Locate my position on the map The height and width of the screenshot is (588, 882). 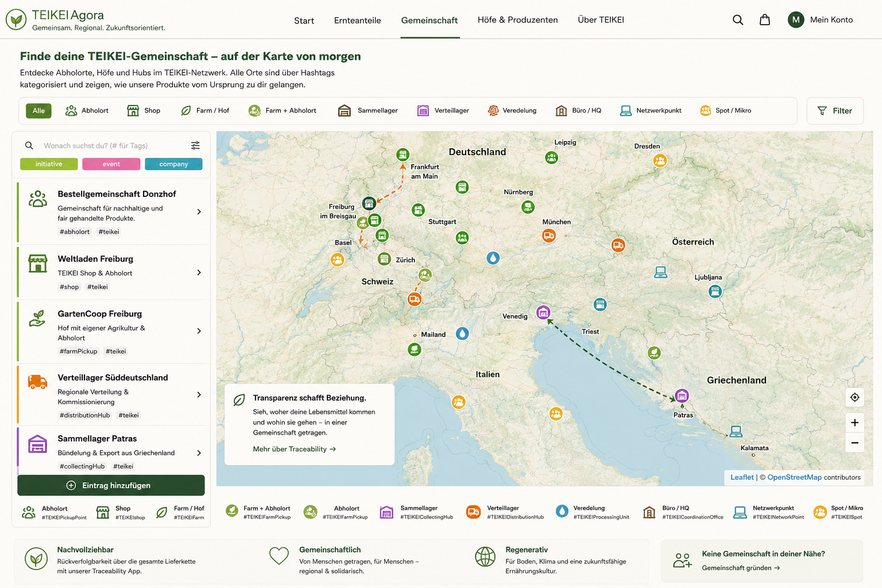(x=854, y=397)
